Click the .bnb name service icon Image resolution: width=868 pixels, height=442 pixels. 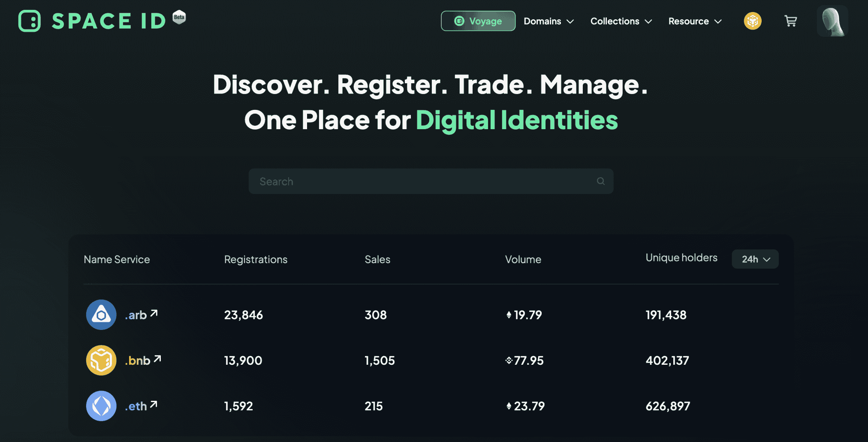(x=101, y=360)
